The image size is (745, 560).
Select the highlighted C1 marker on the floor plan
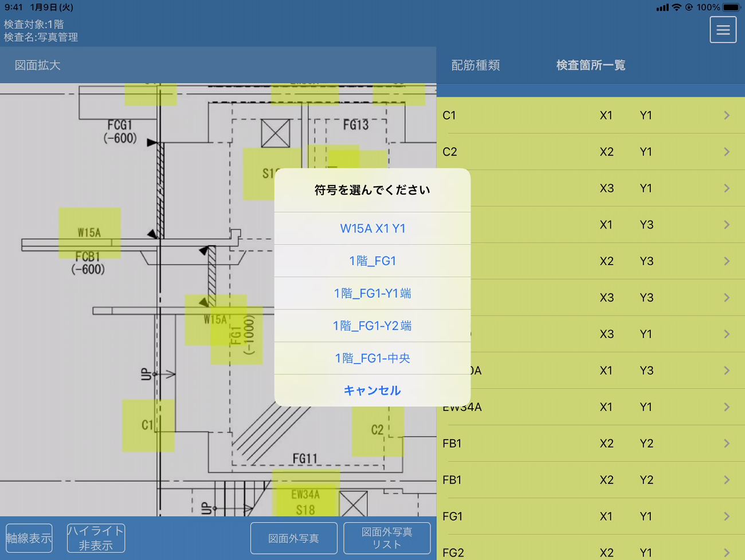148,427
